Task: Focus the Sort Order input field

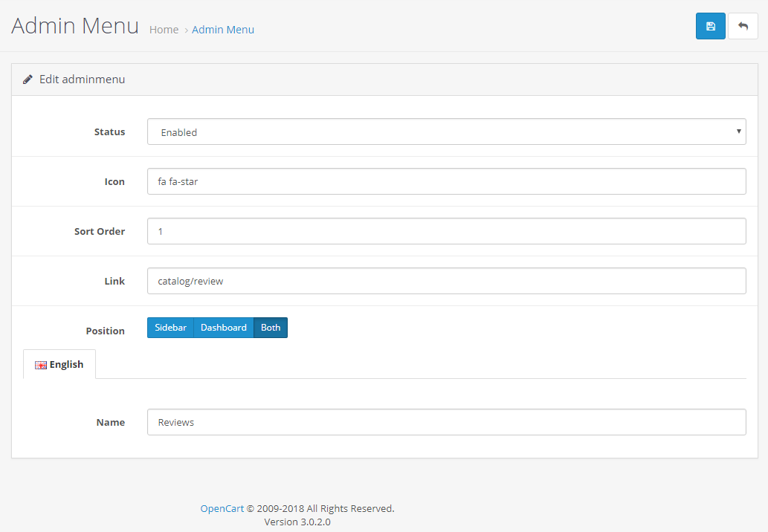Action: [x=446, y=231]
